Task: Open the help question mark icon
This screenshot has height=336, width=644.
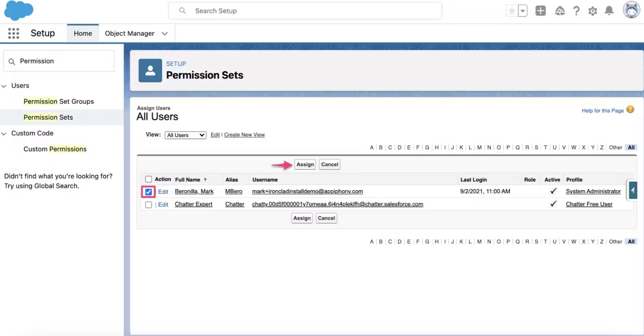Action: coord(576,11)
